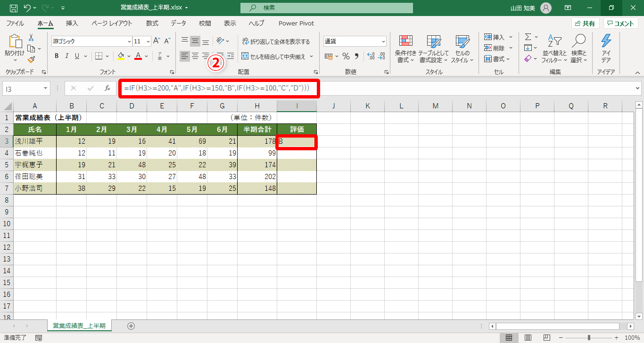
Task: Open the 通貨 number format dropdown
Action: [x=382, y=41]
